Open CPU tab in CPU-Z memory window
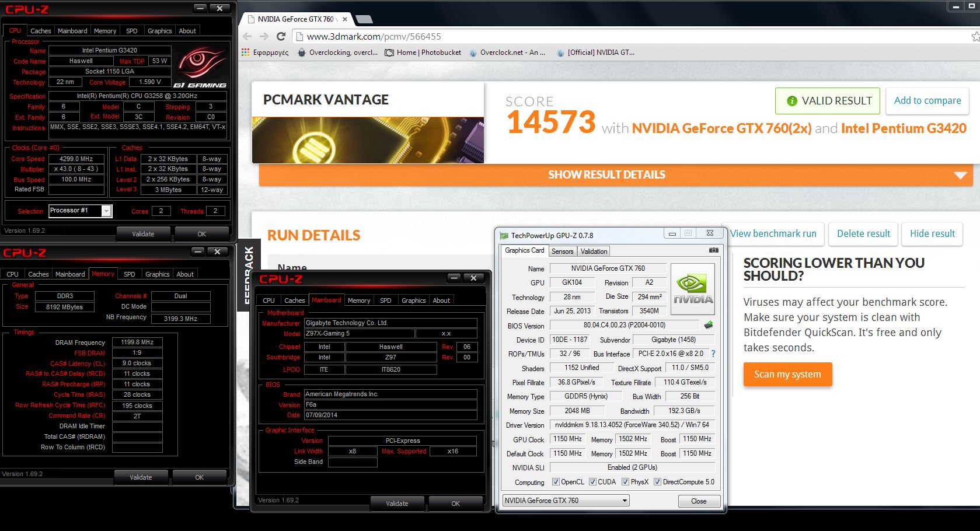 13,274
